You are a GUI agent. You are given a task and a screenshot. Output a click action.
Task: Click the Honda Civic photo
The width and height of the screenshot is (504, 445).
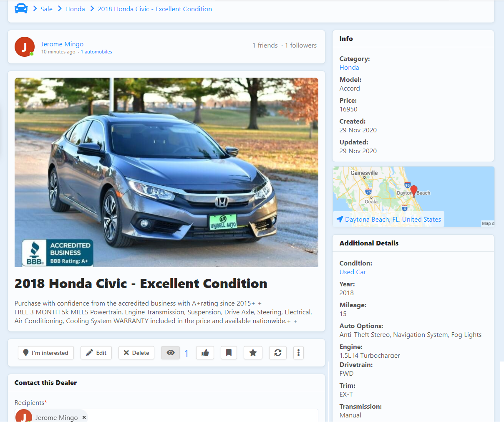166,172
